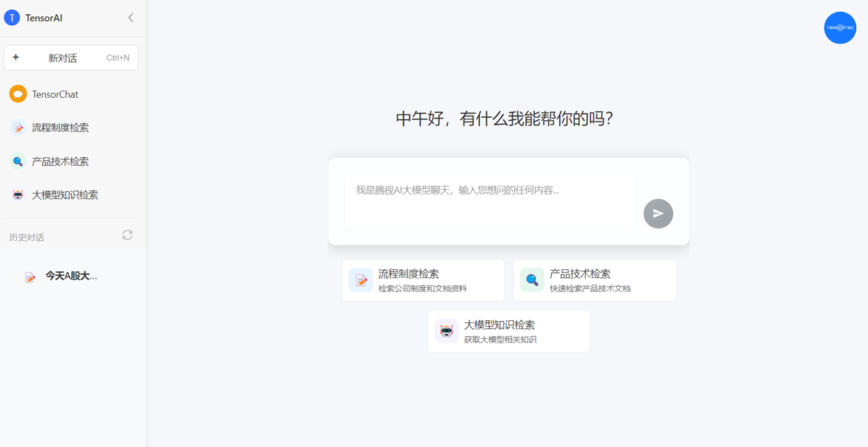
Task: Open the history chat 今天A股大...
Action: coord(71,276)
